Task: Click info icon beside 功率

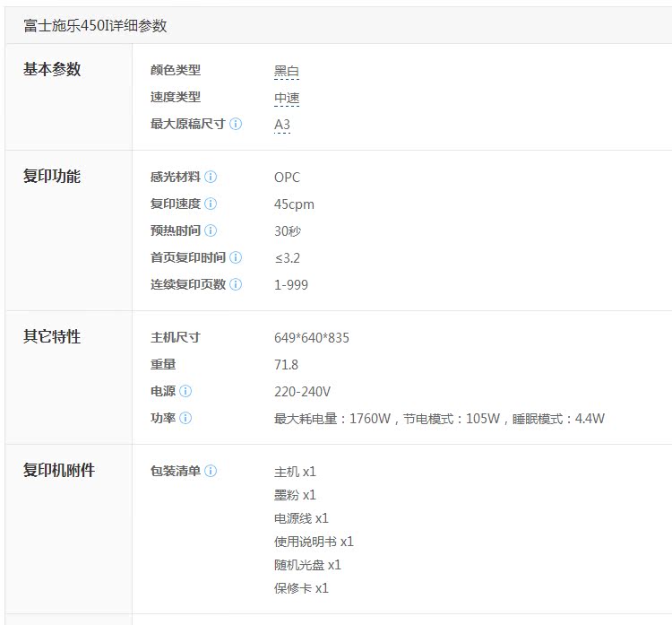Action: [185, 418]
